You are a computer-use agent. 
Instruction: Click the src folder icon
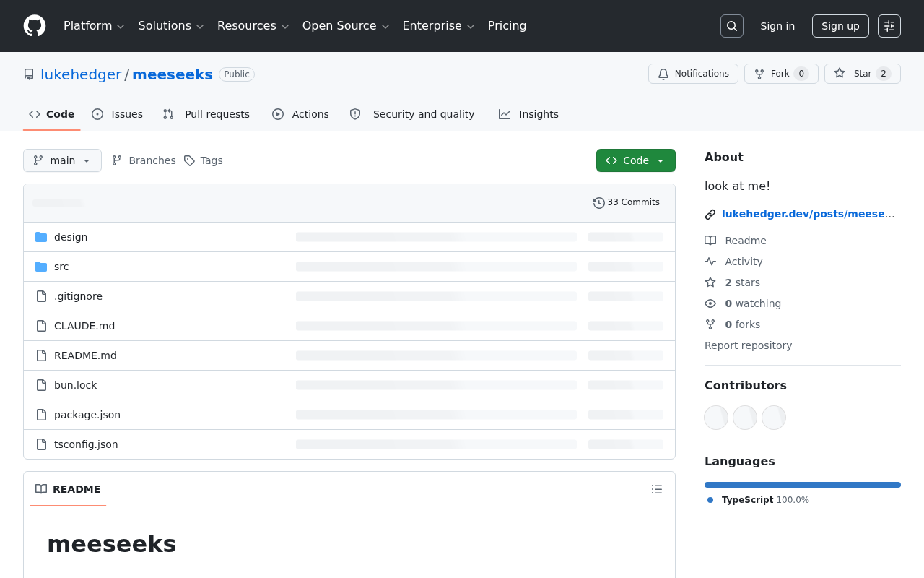[x=41, y=267]
